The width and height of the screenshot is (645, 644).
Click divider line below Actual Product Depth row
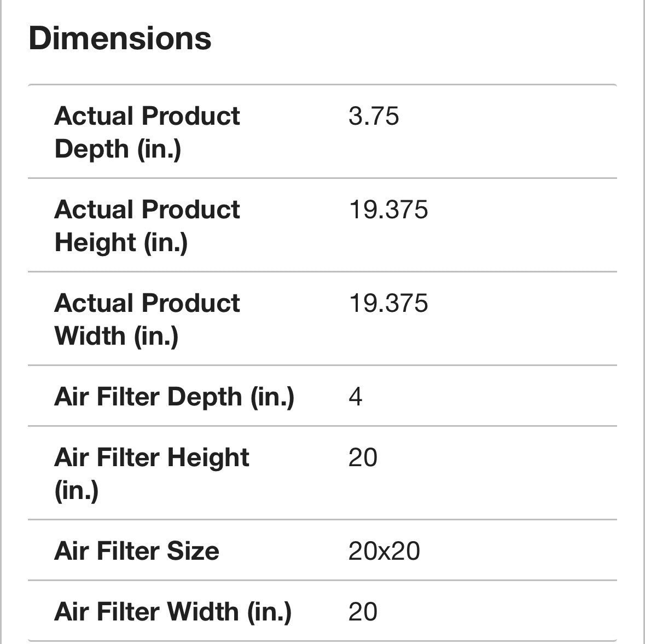pyautogui.click(x=322, y=178)
